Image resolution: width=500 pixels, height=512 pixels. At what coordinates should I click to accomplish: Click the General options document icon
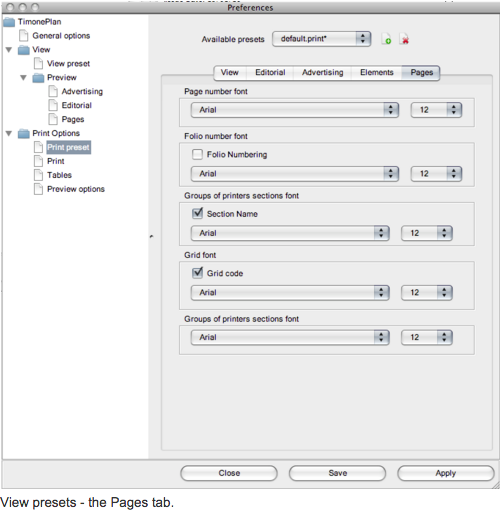pyautogui.click(x=24, y=36)
